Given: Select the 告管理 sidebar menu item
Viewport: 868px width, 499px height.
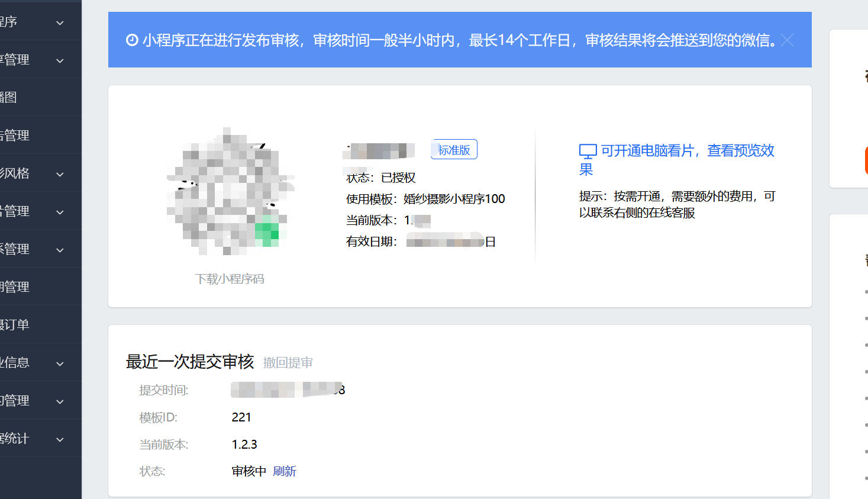Looking at the screenshot, I should pyautogui.click(x=15, y=135).
